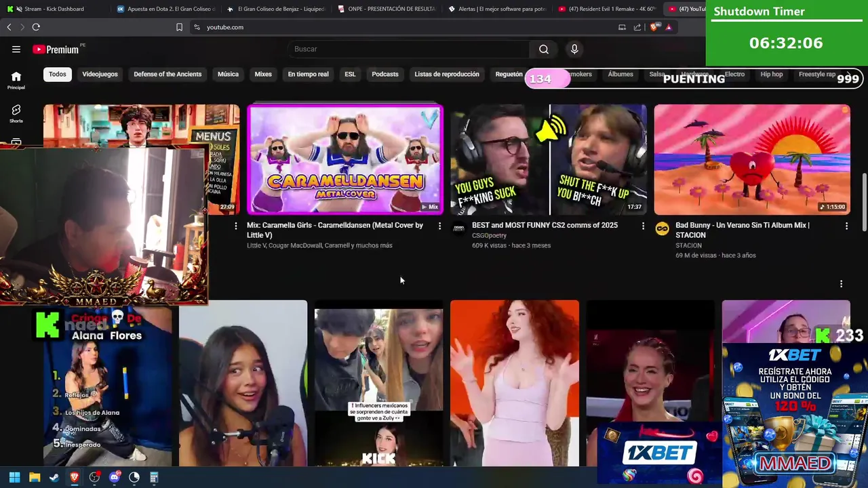Switch to Resident Evil 1 Remake tab
868x488 pixels.
click(607, 9)
